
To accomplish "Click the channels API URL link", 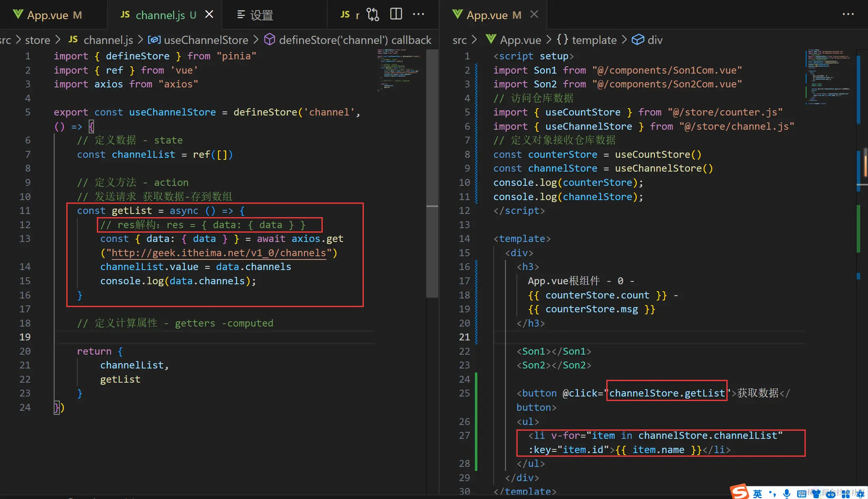I will point(219,253).
